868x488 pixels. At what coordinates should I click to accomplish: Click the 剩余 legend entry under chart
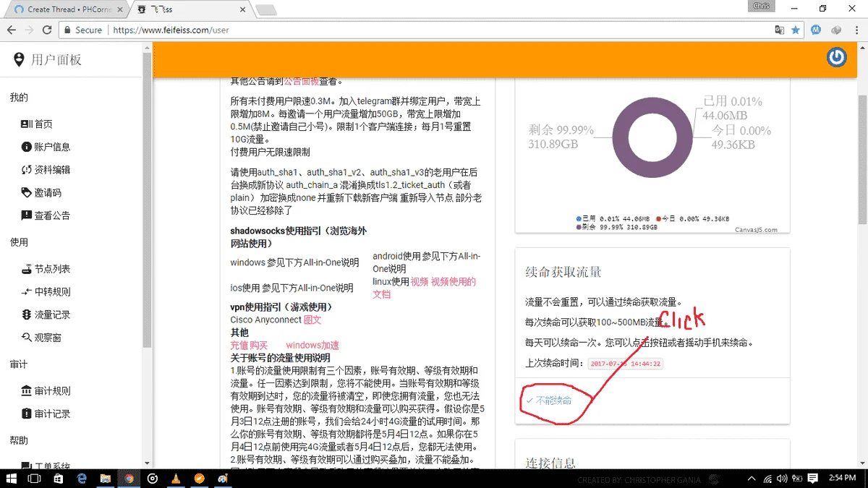616,227
